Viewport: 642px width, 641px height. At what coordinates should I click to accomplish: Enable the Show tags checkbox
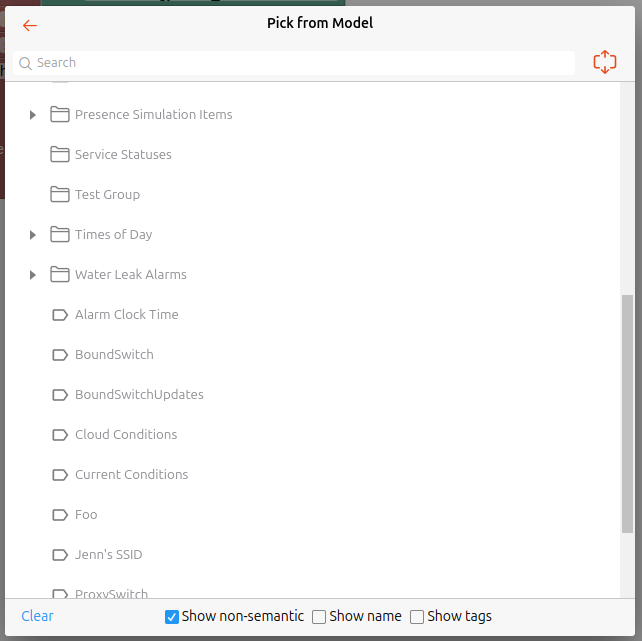click(x=417, y=617)
